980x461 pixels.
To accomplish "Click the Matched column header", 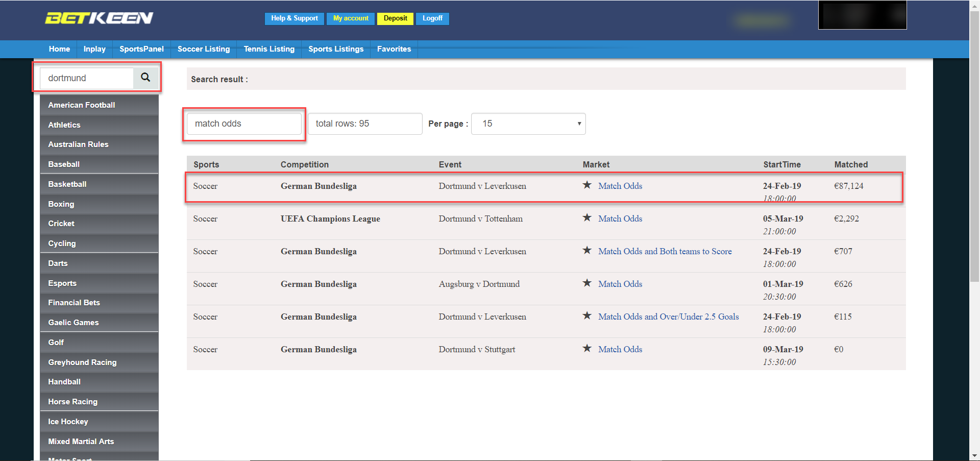I will pos(851,164).
